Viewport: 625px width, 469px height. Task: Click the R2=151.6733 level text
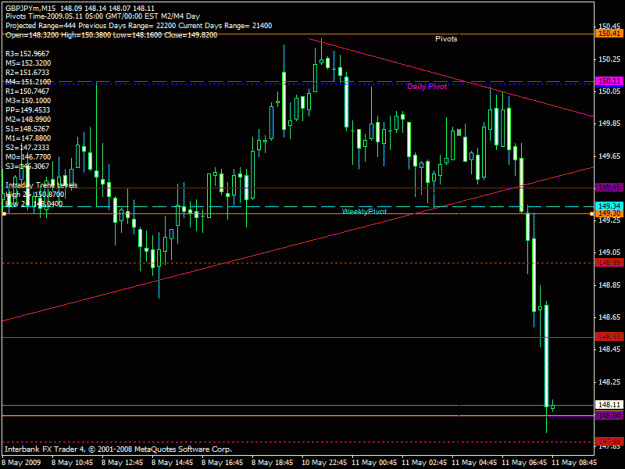(28, 73)
